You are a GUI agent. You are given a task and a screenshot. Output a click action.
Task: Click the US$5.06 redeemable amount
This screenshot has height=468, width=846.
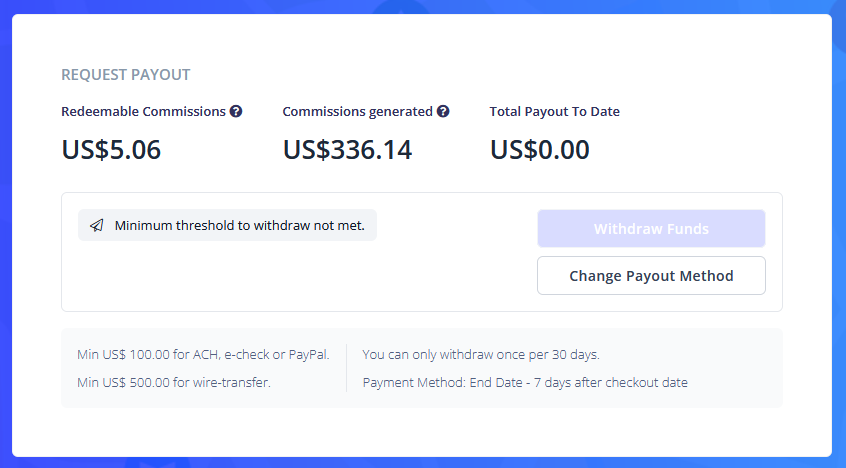111,150
